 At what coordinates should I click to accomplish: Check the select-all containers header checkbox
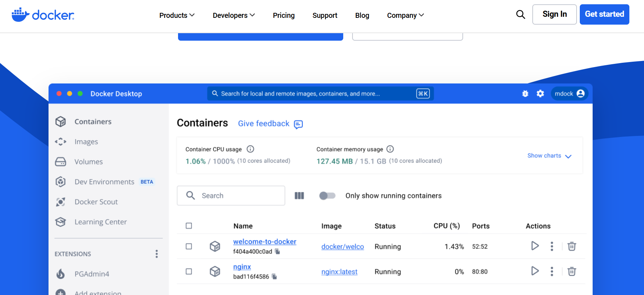[189, 226]
